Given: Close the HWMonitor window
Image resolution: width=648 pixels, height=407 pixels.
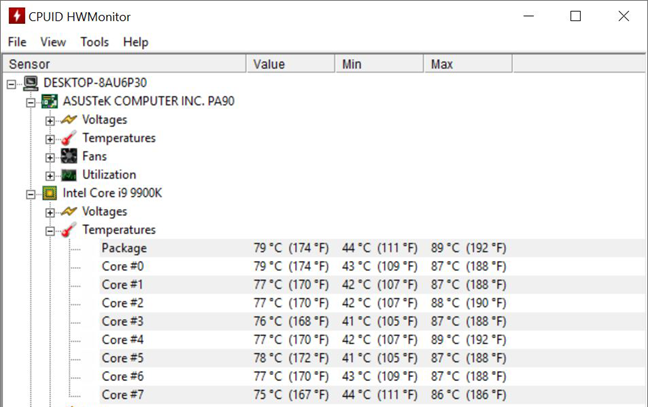Looking at the screenshot, I should point(624,16).
